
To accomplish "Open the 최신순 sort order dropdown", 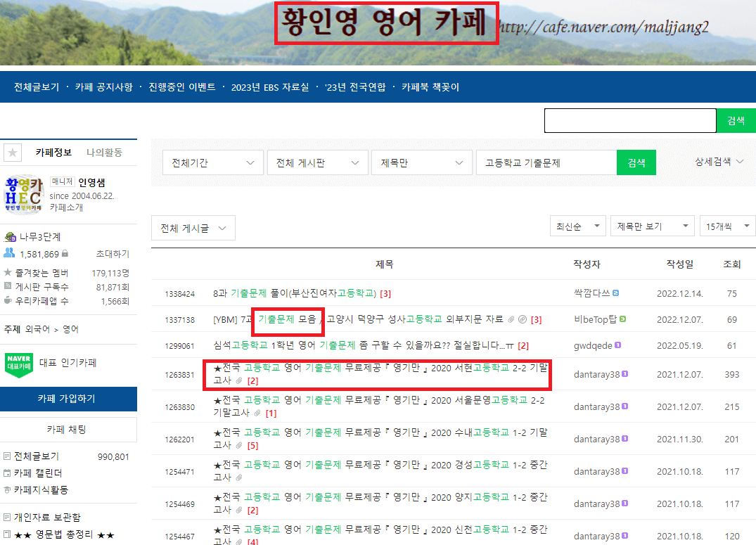I will (x=580, y=226).
